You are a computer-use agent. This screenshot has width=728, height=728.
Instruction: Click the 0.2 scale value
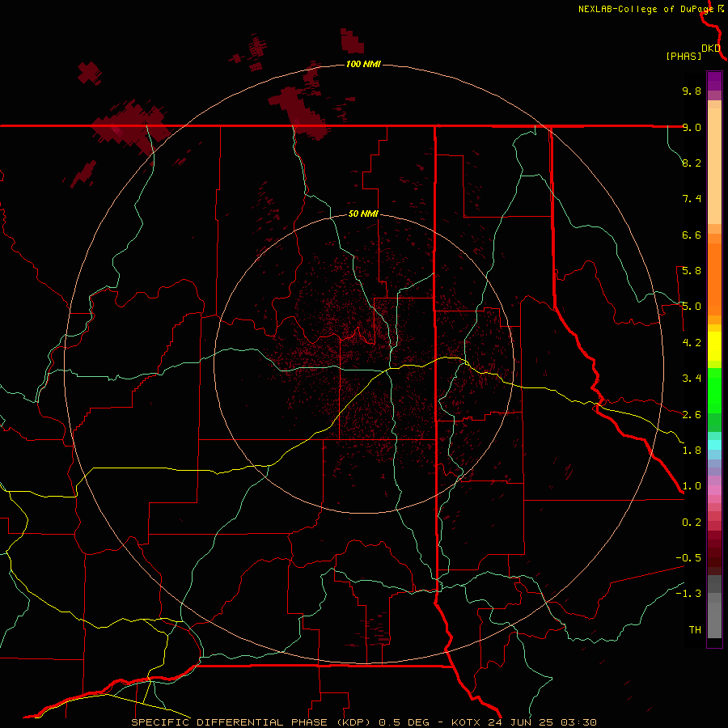coord(692,523)
